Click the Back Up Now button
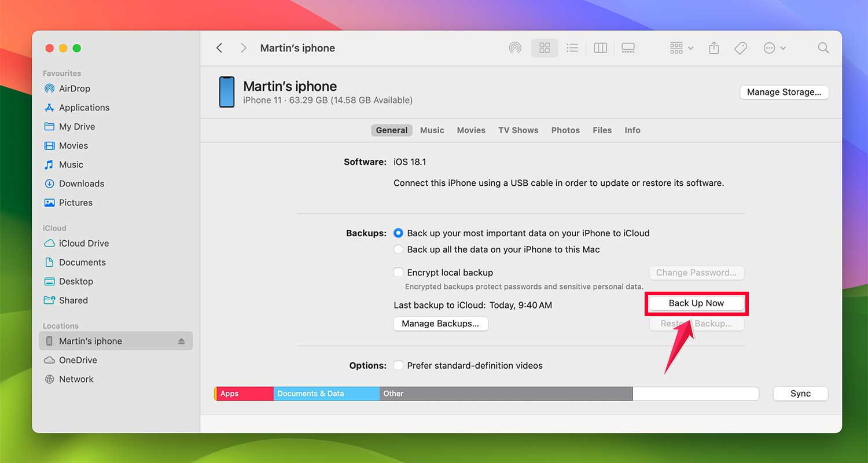Screen dimensions: 868x463 coord(696,303)
